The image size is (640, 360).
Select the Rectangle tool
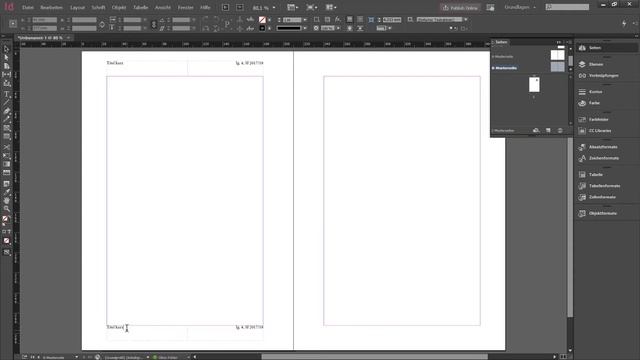pos(6,137)
